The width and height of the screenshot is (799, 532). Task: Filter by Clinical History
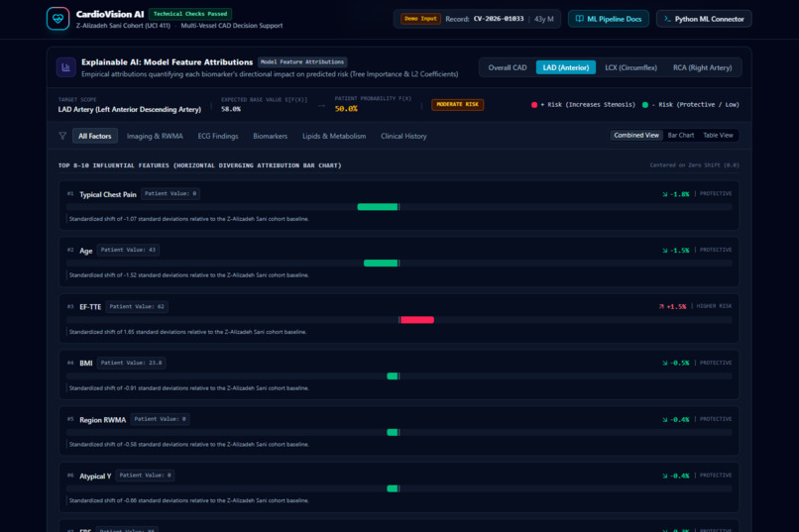(403, 136)
